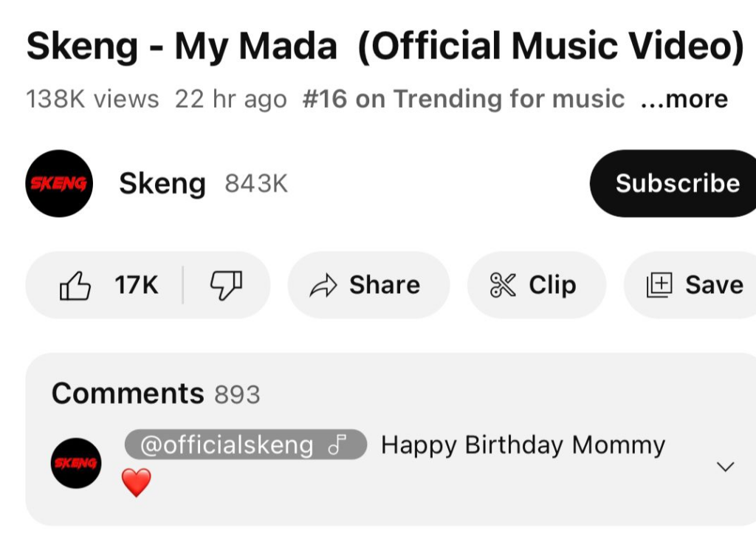Tap the scissors Clip icon
The image size is (756, 539).
point(503,285)
